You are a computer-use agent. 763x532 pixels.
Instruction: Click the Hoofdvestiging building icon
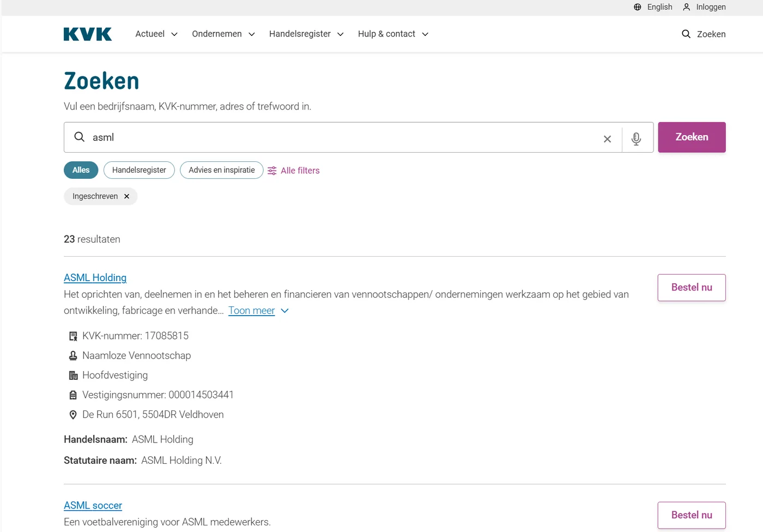(x=73, y=376)
